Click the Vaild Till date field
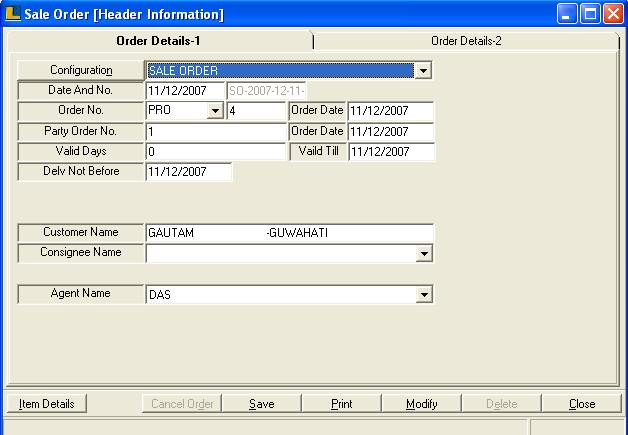The image size is (628, 435). click(391, 152)
